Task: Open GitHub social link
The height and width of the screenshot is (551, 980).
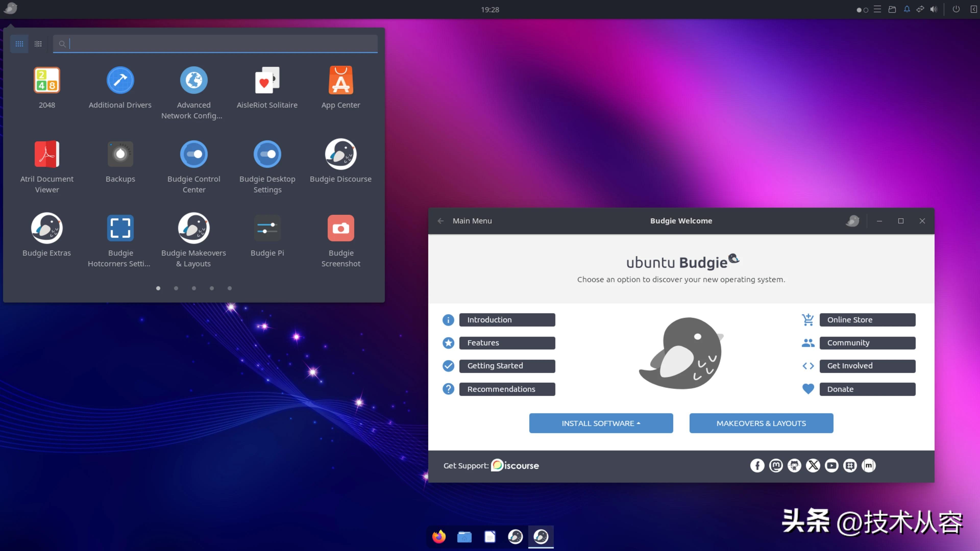Action: 794,466
